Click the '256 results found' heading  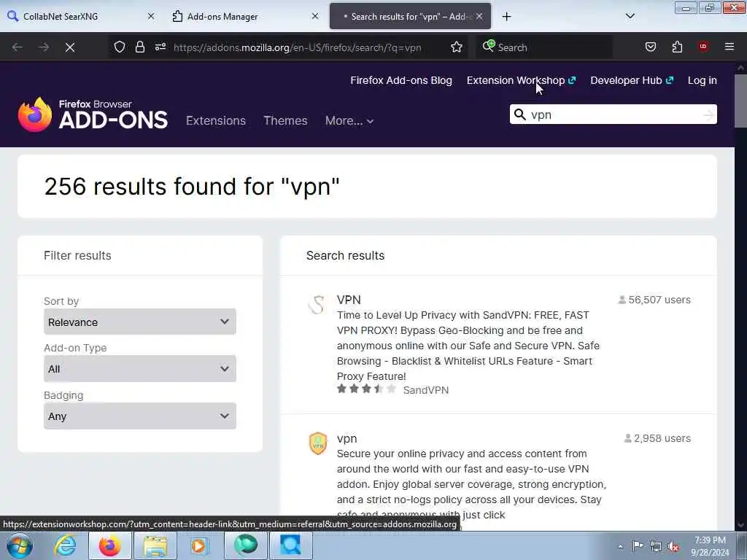click(192, 186)
